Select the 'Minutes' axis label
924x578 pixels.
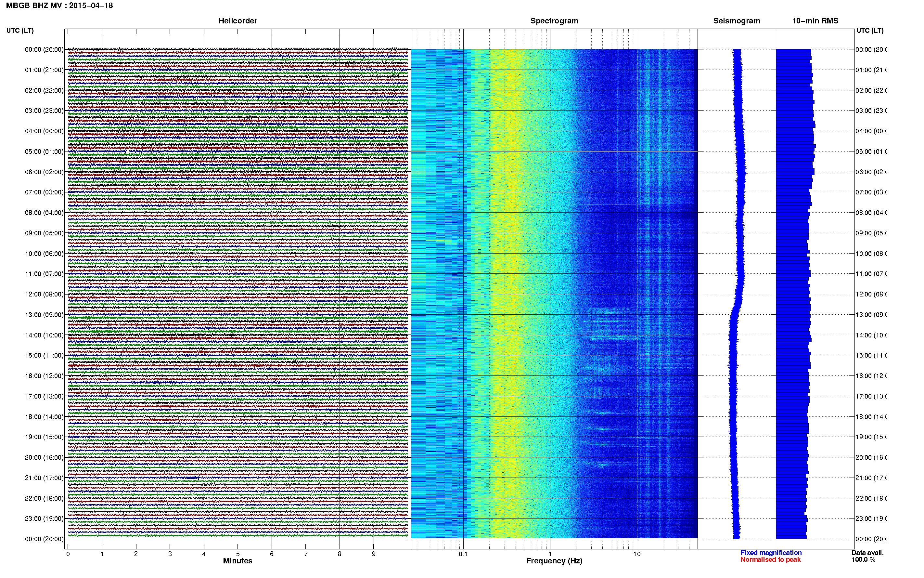coord(237,561)
